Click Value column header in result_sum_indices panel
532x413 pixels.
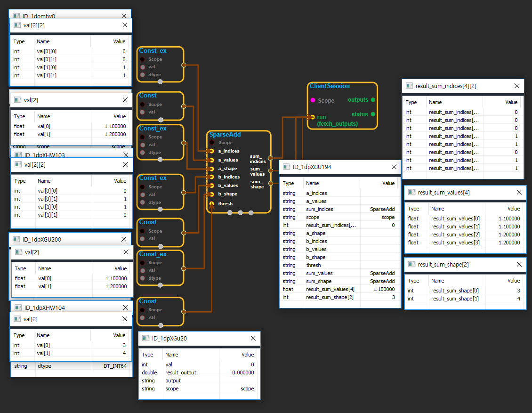pos(511,102)
